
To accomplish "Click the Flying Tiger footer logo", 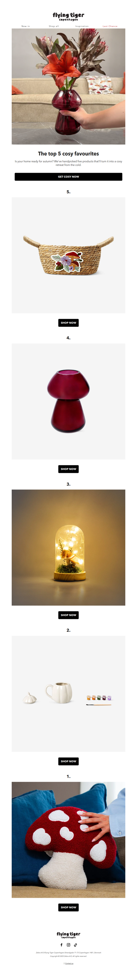I will [x=68, y=935].
